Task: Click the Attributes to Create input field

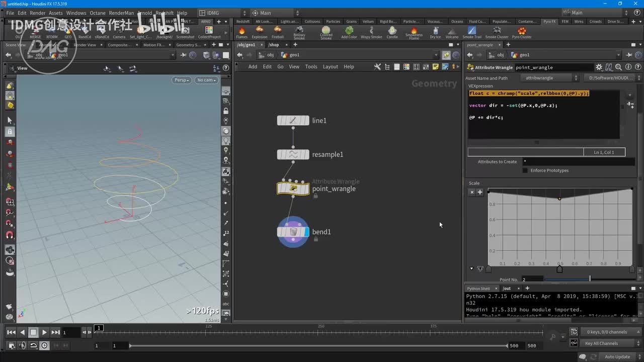Action: click(x=578, y=162)
